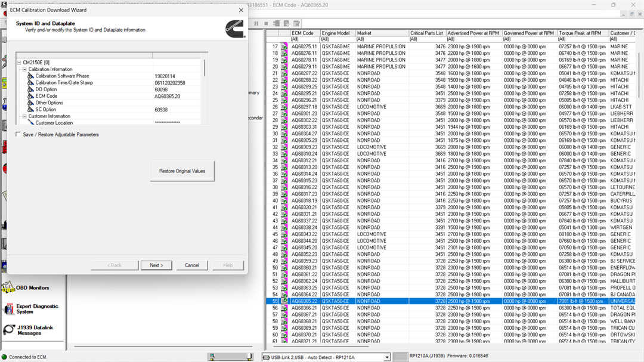
Task: Enable Save / Restore Adjustable Parameters checkbox
Action: tap(18, 135)
